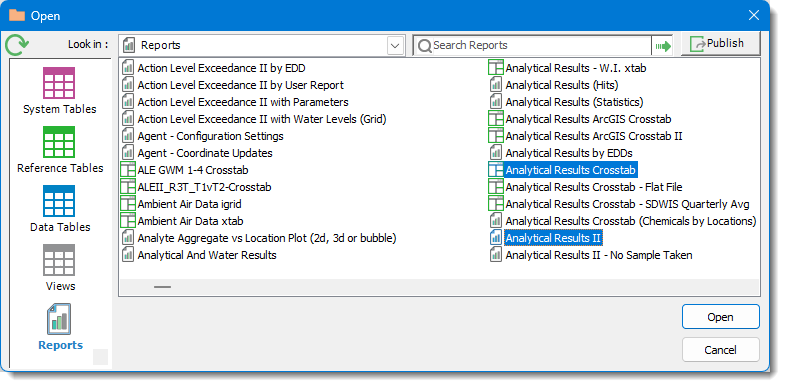785x387 pixels.
Task: Click the icon of Analytical And Water Results
Action: click(x=128, y=255)
